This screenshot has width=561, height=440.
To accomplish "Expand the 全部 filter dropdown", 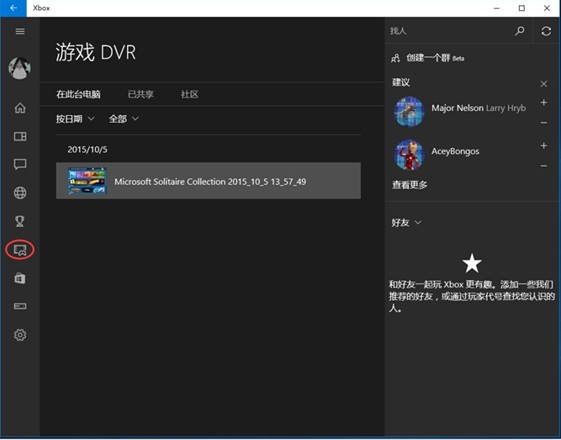I will click(124, 119).
